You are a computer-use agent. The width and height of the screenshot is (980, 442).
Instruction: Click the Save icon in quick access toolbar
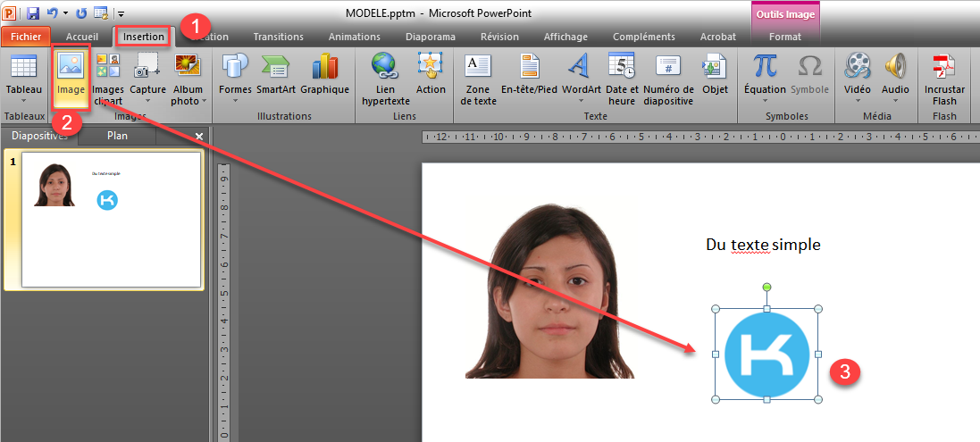click(33, 13)
